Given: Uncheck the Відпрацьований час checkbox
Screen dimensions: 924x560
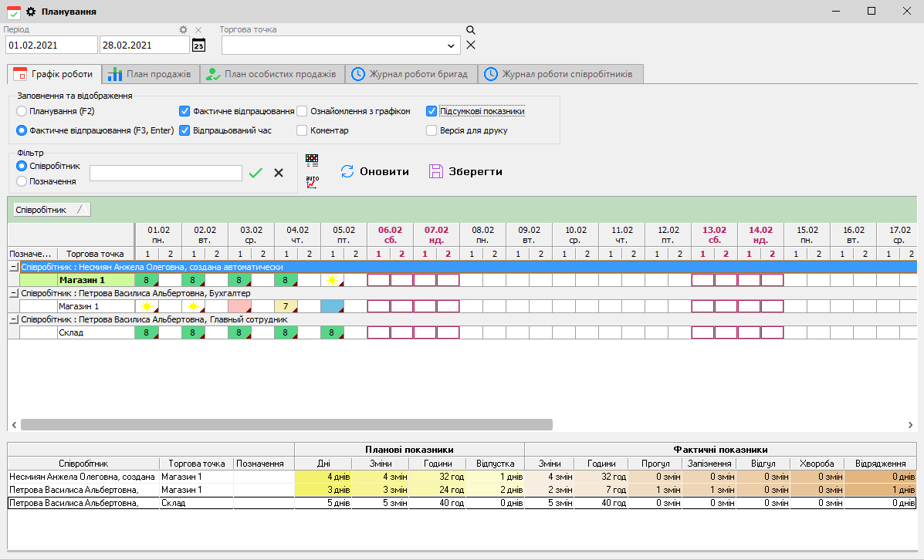Looking at the screenshot, I should coord(184,130).
